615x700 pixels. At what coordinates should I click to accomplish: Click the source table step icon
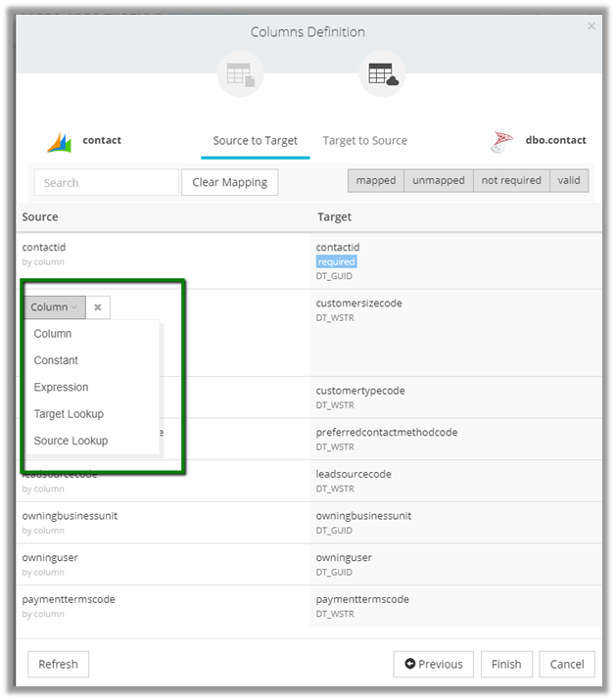point(240,73)
